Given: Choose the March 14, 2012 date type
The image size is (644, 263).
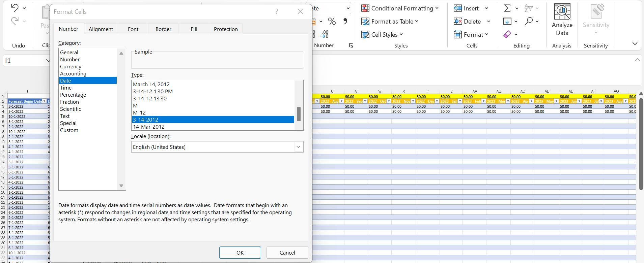Looking at the screenshot, I should click(213, 85).
